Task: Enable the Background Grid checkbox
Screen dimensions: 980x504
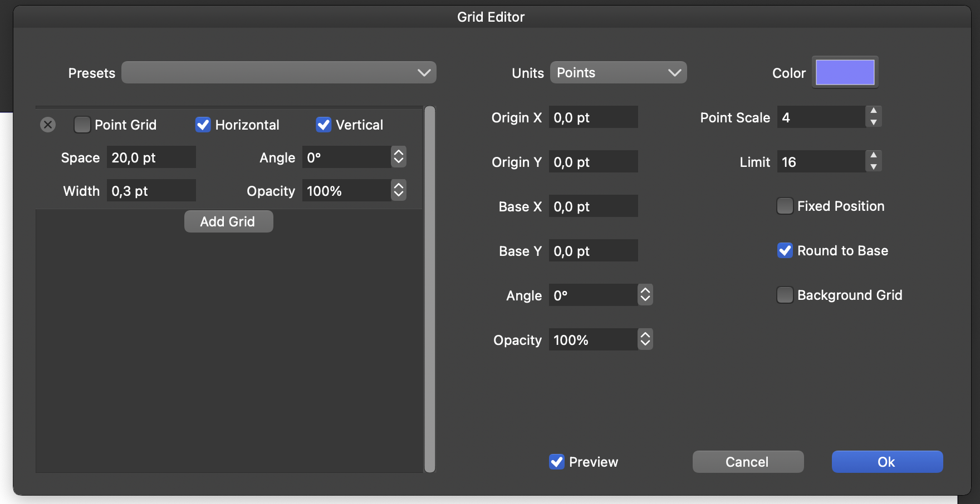Action: click(785, 295)
